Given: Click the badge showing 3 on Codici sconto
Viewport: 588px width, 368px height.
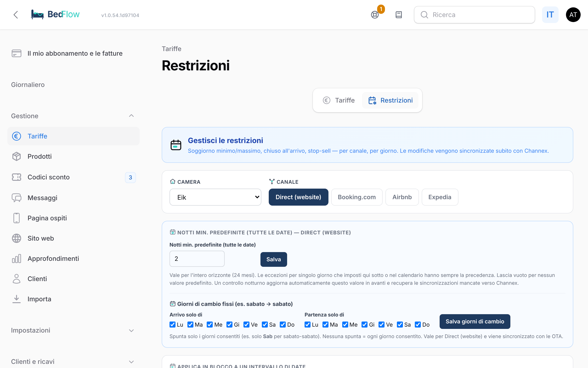Looking at the screenshot, I should tap(130, 177).
